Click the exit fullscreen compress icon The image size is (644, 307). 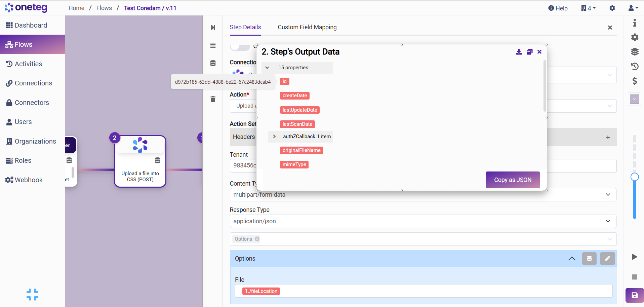(32, 295)
